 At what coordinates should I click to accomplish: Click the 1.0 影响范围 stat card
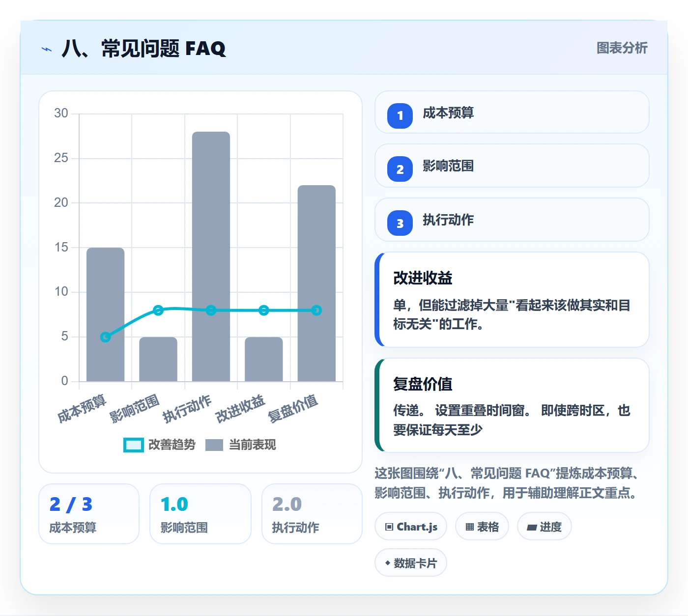201,514
